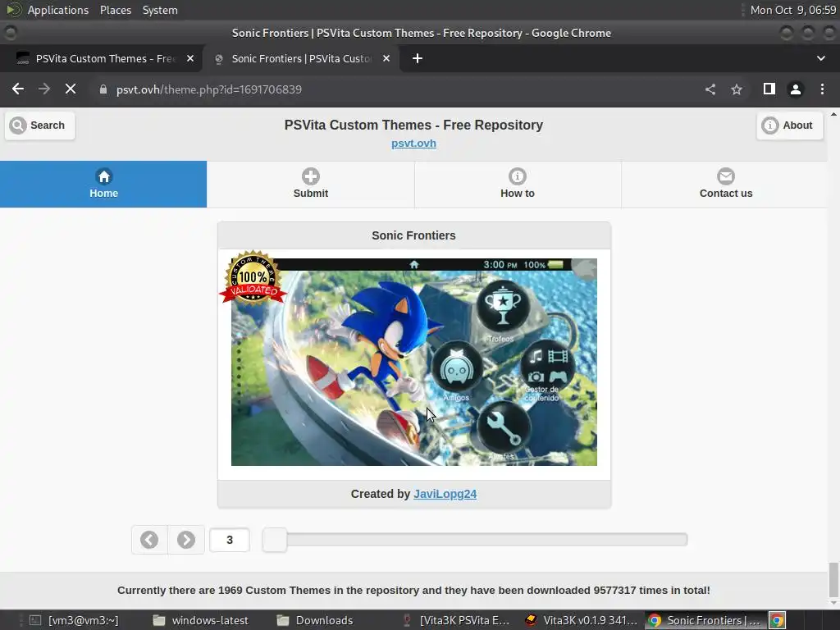Click the PSVita Custom Themes page heading
840x630 pixels.
pyautogui.click(x=413, y=125)
